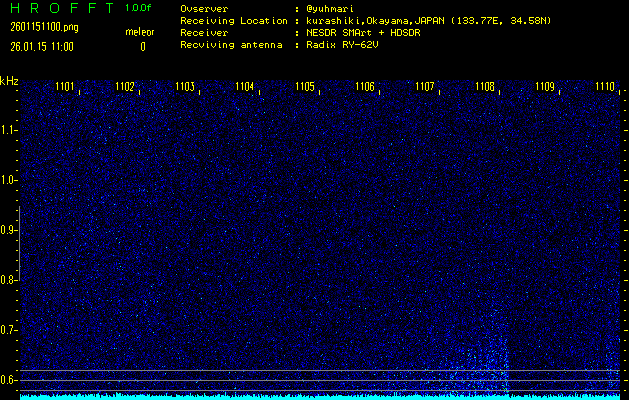This screenshot has width=629, height=400.
Task: Click the 1106 time tick label
Action: pyautogui.click(x=365, y=87)
